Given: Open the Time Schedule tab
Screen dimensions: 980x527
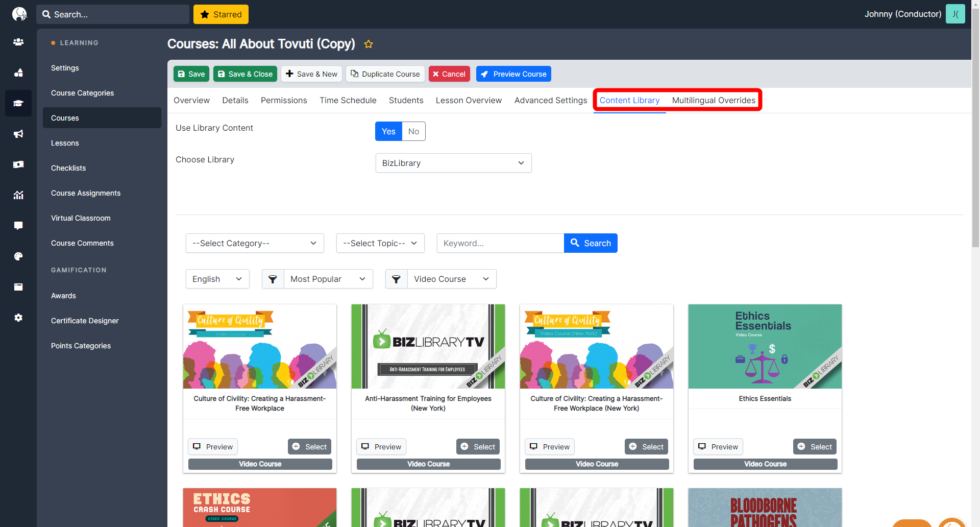Looking at the screenshot, I should coord(348,100).
